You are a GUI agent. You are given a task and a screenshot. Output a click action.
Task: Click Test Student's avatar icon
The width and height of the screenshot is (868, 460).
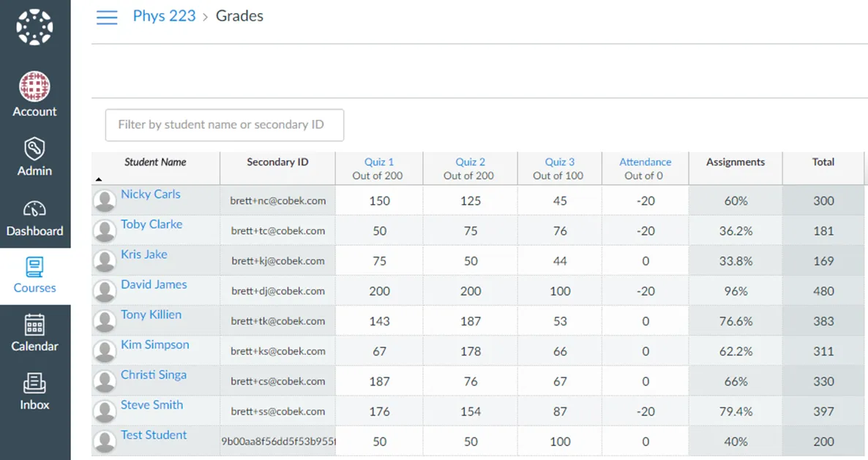105,441
